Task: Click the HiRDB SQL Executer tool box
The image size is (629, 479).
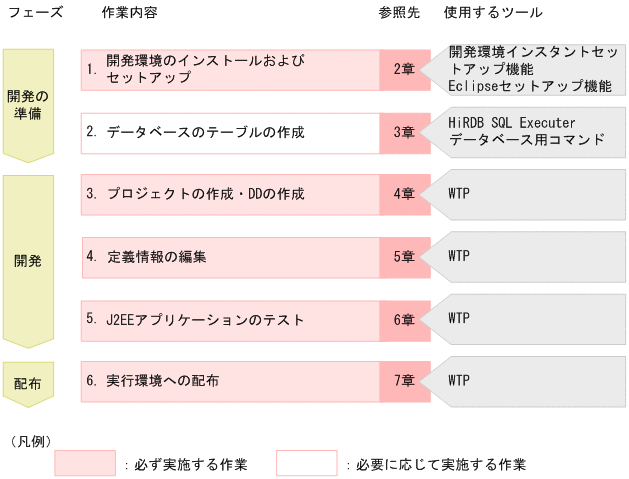Action: click(x=530, y=132)
